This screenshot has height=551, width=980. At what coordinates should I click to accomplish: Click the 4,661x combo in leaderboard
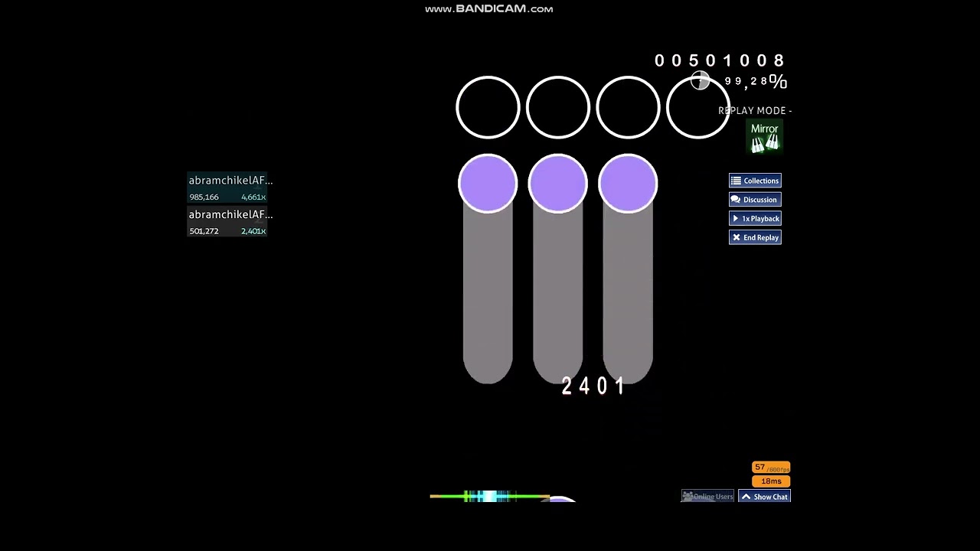[253, 197]
